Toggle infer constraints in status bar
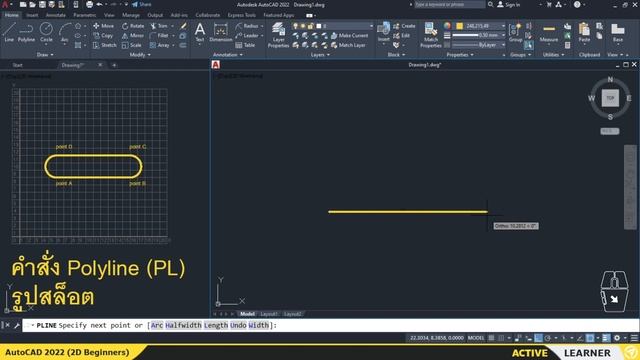The image size is (640, 360). 518,338
